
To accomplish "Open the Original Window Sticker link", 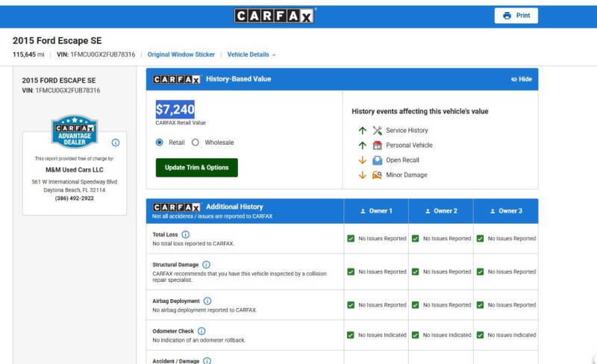I will click(x=181, y=54).
